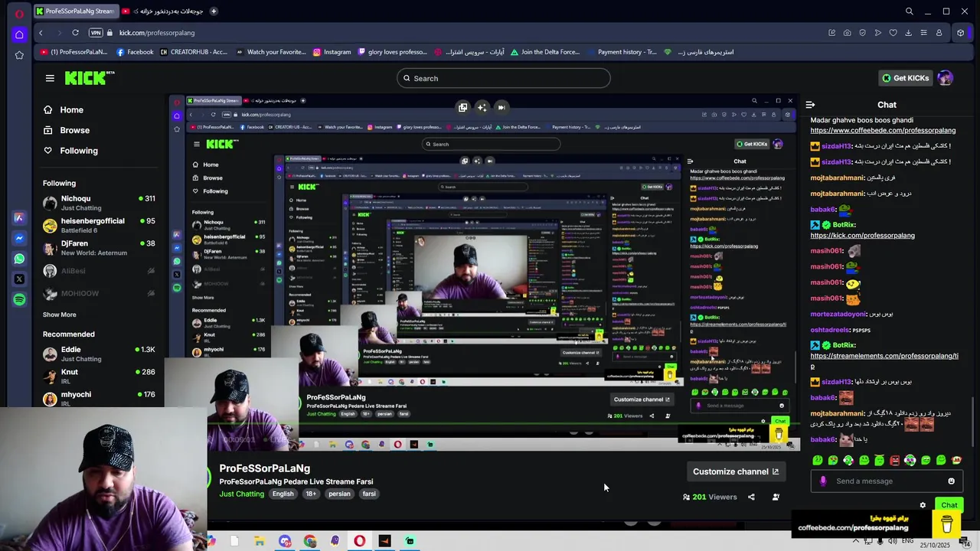Click the My Flow send icon
Viewport: 980px width, 551px height.
(x=877, y=33)
